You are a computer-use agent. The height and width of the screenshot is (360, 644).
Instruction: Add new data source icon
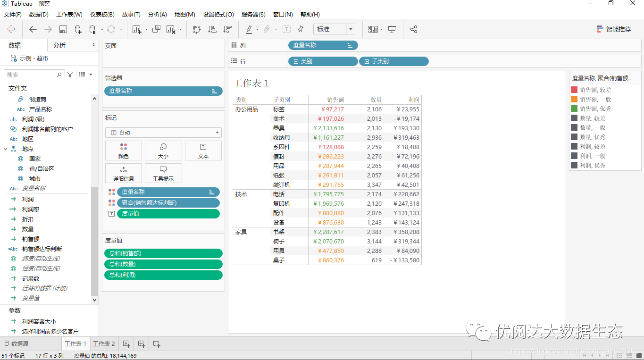click(x=78, y=29)
